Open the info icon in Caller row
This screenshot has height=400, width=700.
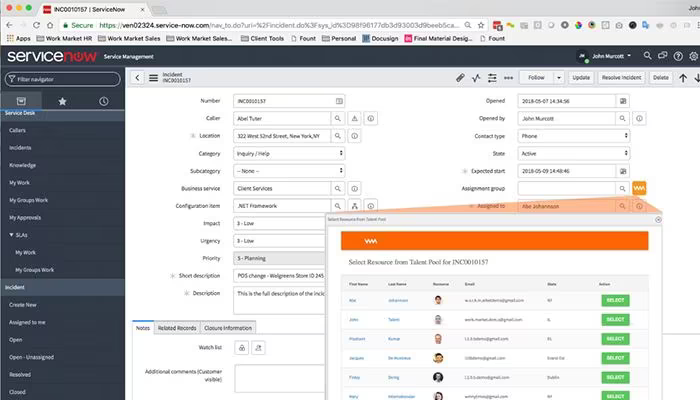point(371,118)
